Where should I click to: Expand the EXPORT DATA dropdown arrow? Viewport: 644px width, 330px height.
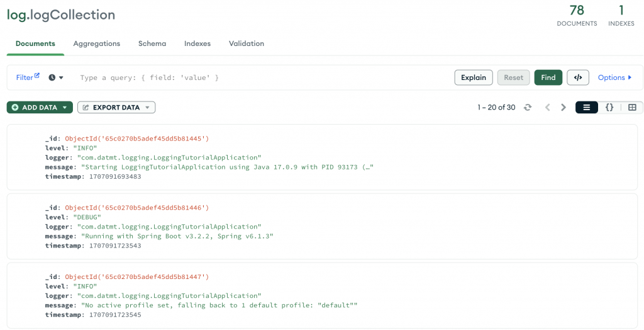[147, 108]
